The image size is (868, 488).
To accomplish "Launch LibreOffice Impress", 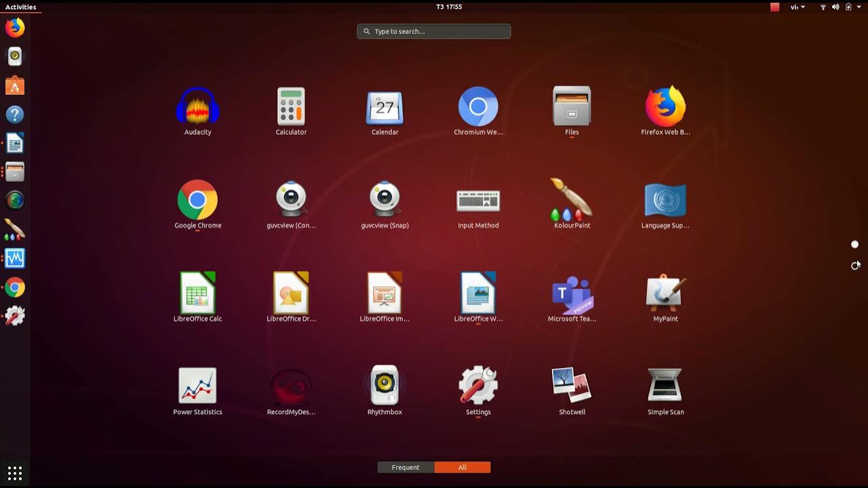I will click(x=384, y=298).
